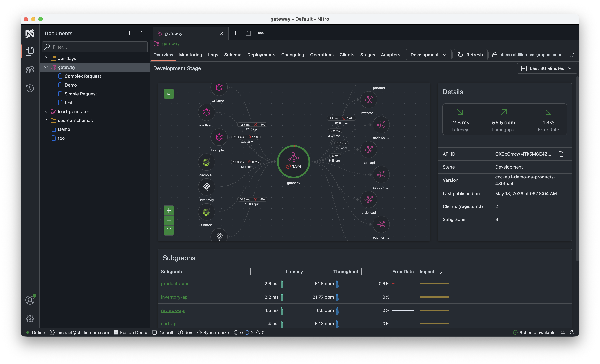Viewport: 600px width, 364px height.
Task: Open the history sidebar icon
Action: point(30,88)
